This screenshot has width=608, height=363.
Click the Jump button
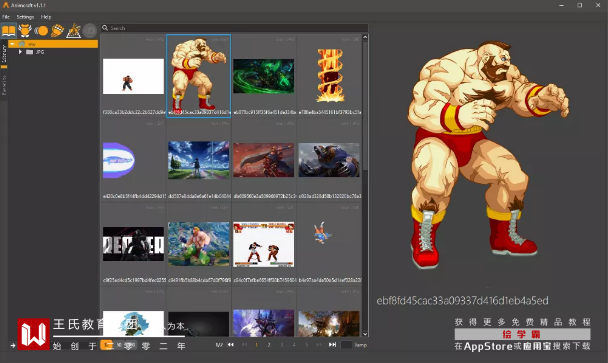(361, 345)
